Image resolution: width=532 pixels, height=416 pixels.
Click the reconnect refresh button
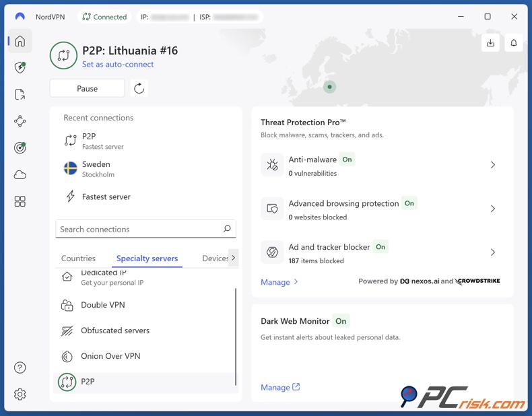point(139,88)
